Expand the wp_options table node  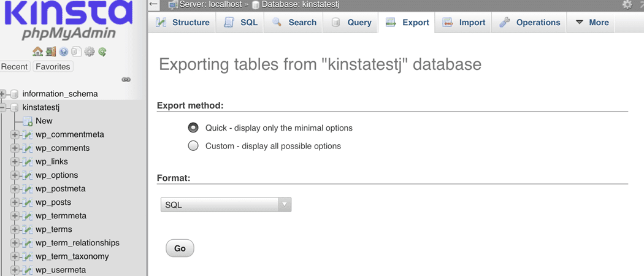coord(15,175)
